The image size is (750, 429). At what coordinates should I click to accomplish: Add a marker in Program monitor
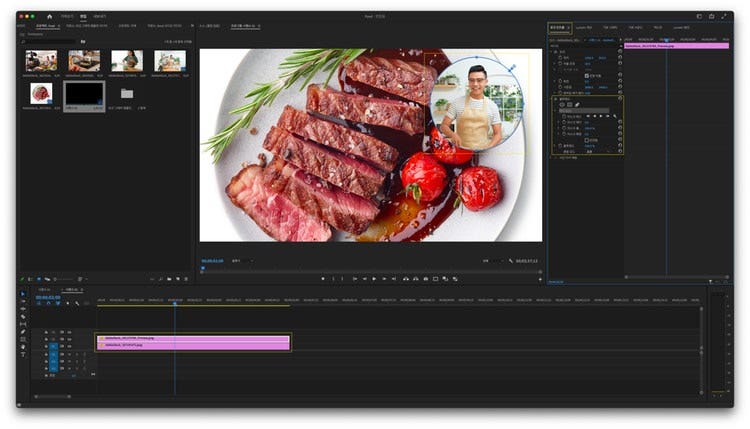(323, 279)
